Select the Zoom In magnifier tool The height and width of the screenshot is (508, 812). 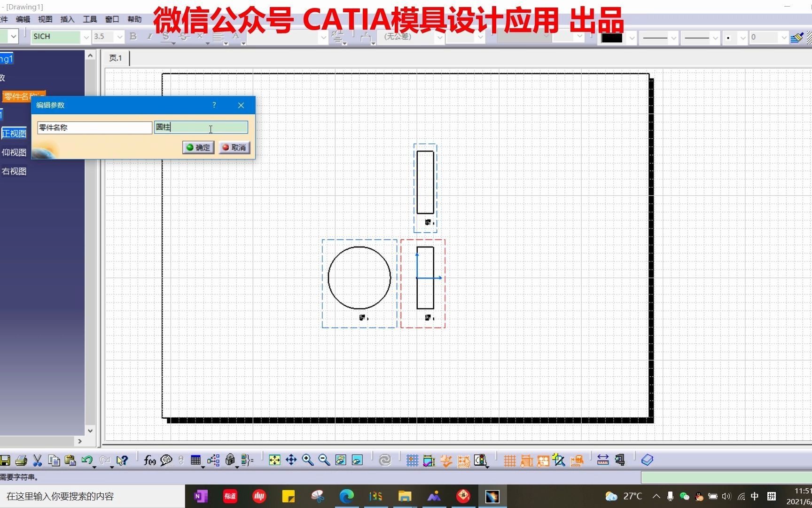[x=308, y=460]
